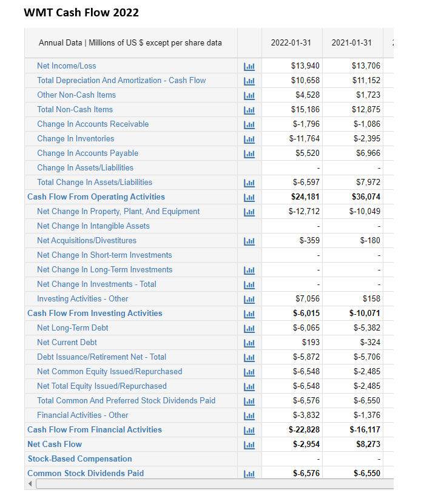Open Cash Flow From Investing Activities chart
The width and height of the screenshot is (421, 504).
click(249, 314)
